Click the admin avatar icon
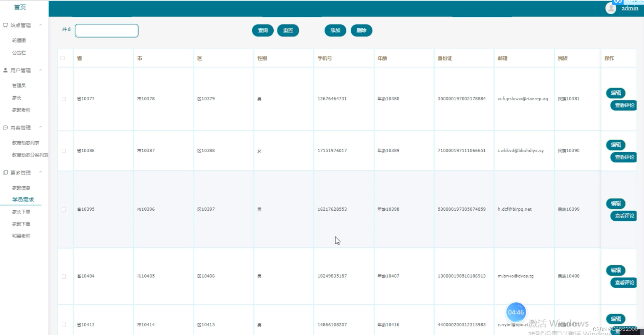Image resolution: width=644 pixels, height=335 pixels. [611, 8]
